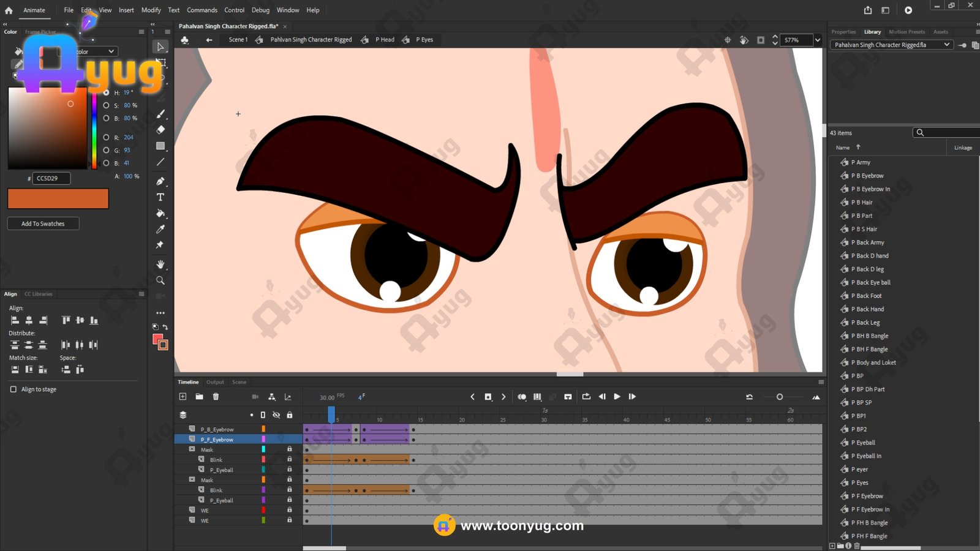Select the Paint Bucket tool

(x=160, y=213)
